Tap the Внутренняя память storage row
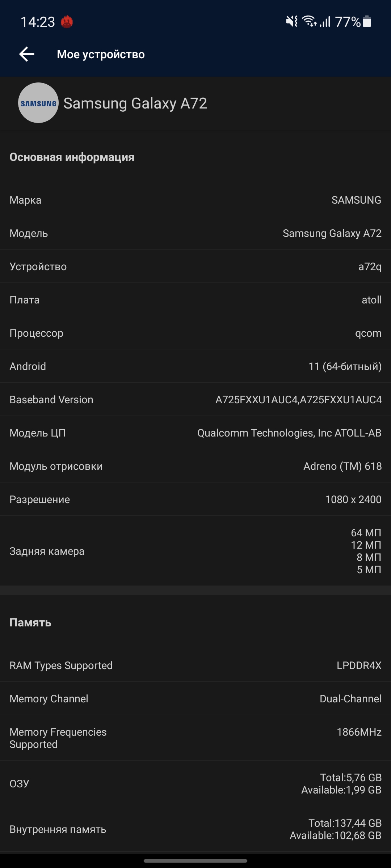391x868 pixels. tap(195, 829)
